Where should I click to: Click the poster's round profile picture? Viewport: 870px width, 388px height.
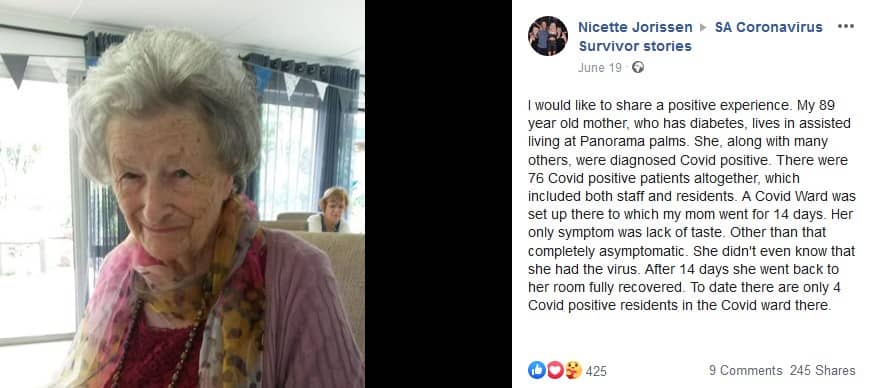[548, 36]
